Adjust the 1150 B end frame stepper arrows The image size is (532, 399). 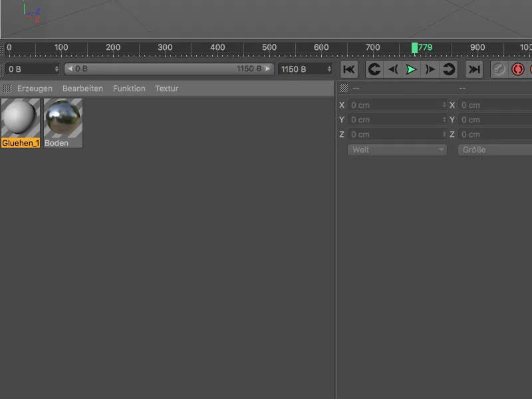coord(329,69)
